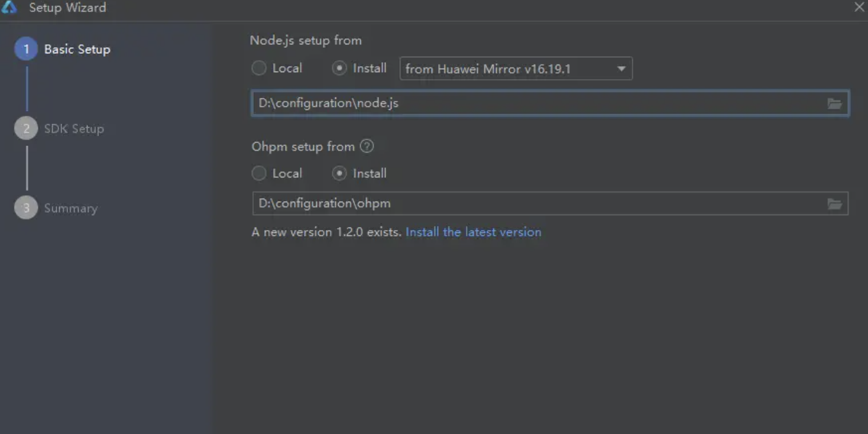Image resolution: width=868 pixels, height=434 pixels.
Task: Click Install the latest version link
Action: (473, 232)
